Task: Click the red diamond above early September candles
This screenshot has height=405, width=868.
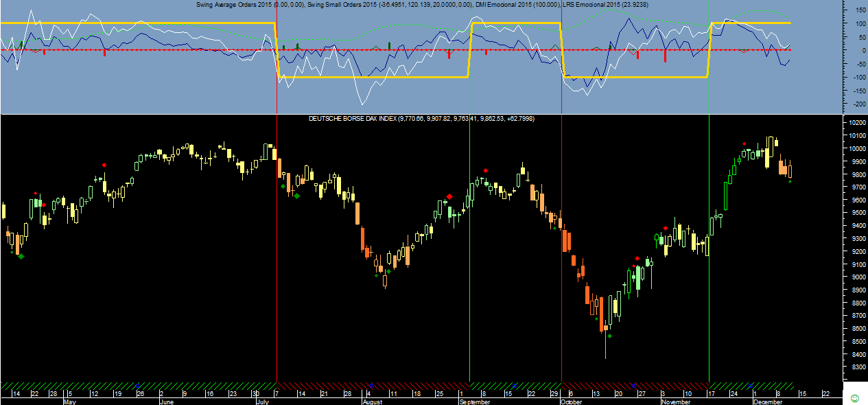Action: (x=485, y=170)
